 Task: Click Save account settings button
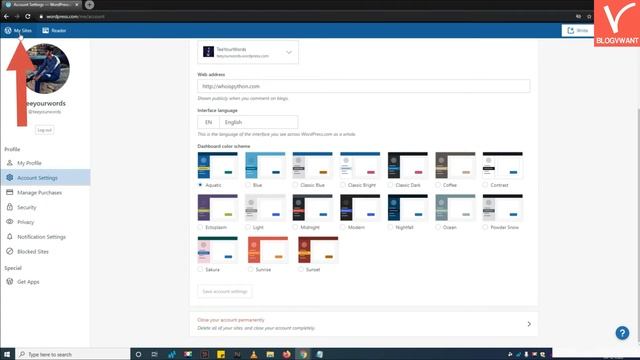[225, 291]
